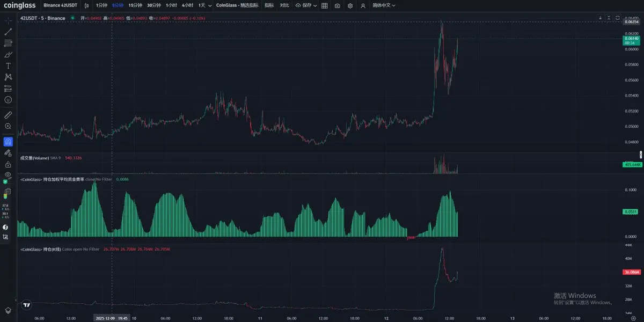This screenshot has width=644, height=322.
Task: Click the crosshair price label 0.06354
Action: click(x=632, y=22)
